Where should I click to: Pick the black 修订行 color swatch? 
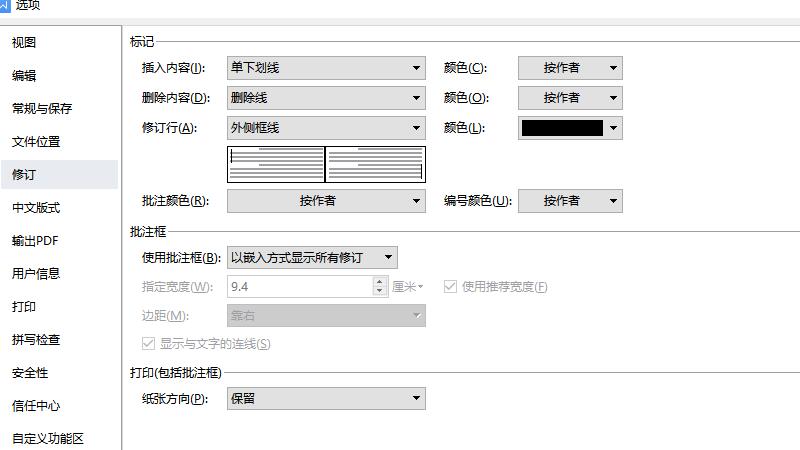562,128
